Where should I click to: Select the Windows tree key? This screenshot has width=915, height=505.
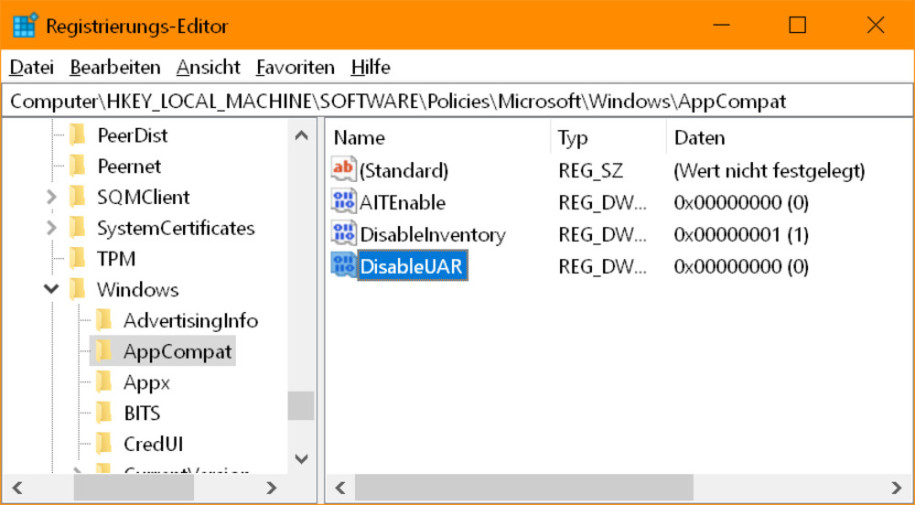pos(138,290)
